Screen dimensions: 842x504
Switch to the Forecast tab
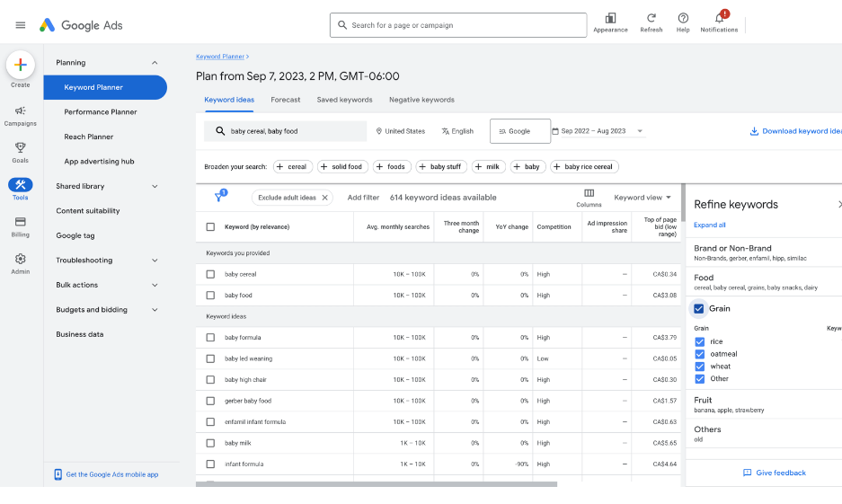click(x=286, y=100)
